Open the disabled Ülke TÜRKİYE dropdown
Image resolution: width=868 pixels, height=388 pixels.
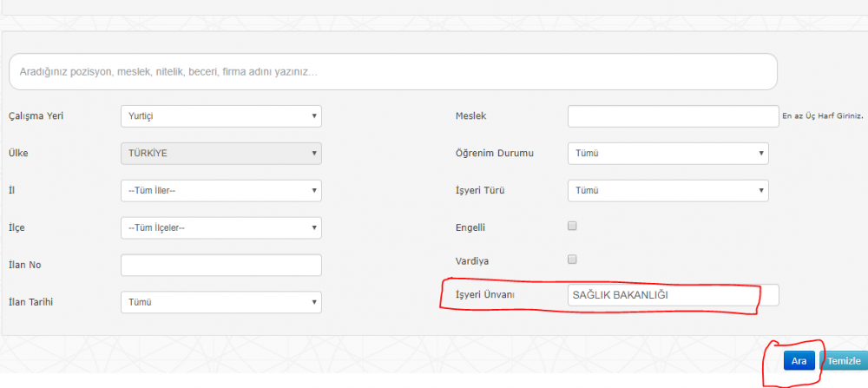(220, 154)
